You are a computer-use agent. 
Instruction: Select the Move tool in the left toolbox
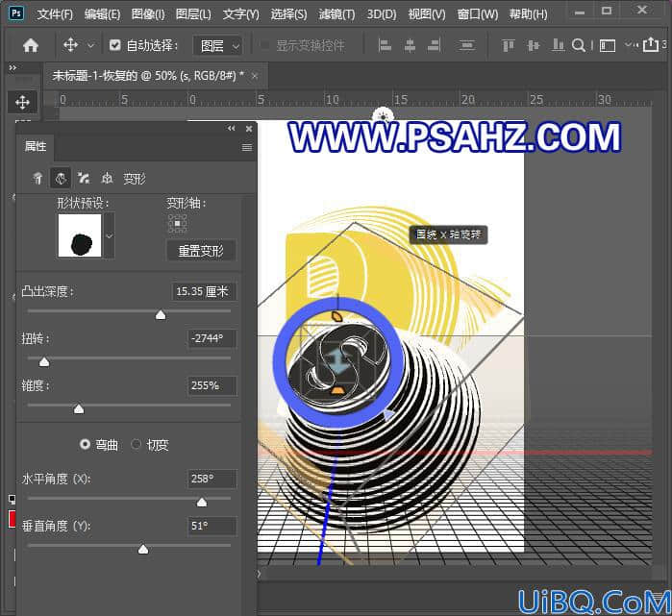pos(22,102)
